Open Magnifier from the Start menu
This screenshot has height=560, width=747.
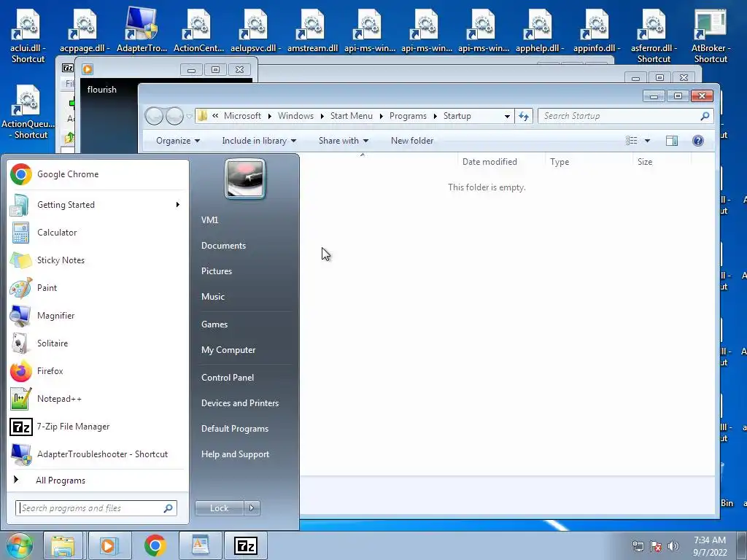pyautogui.click(x=98, y=315)
